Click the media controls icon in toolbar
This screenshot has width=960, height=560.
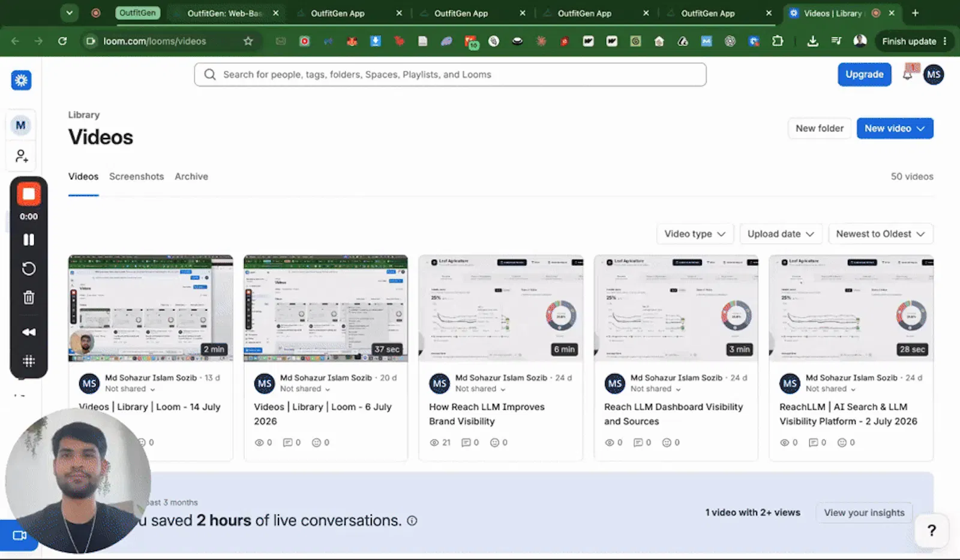click(x=836, y=41)
